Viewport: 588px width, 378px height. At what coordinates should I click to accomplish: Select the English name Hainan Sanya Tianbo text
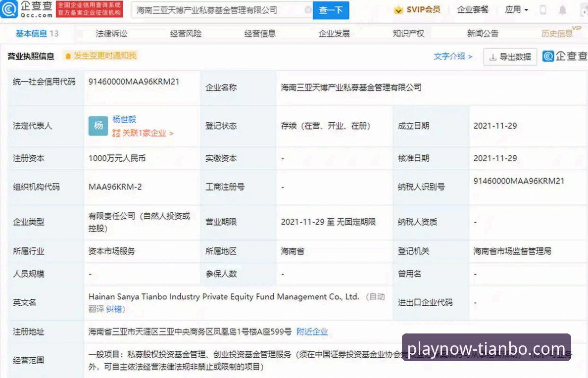click(224, 297)
